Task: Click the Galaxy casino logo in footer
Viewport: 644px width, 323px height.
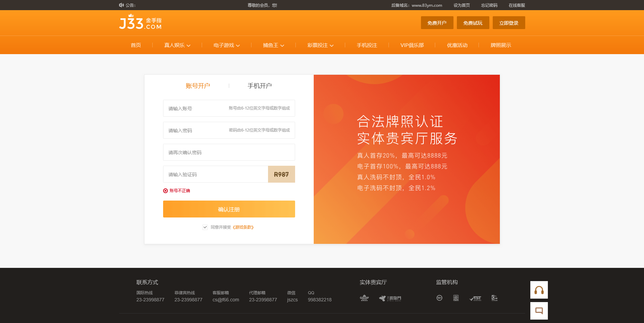Action: tap(364, 298)
